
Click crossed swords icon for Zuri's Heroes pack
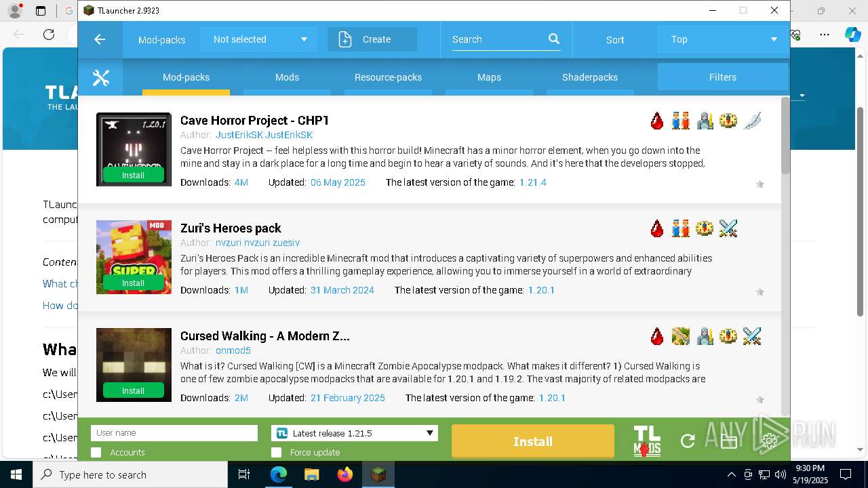click(728, 228)
